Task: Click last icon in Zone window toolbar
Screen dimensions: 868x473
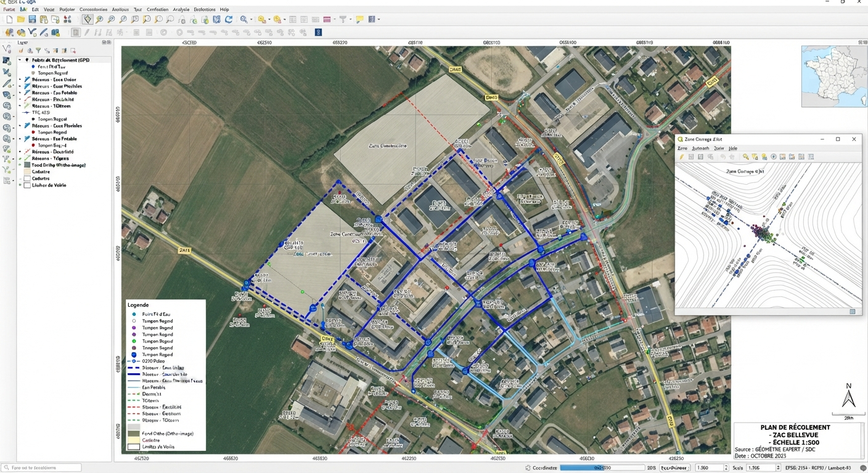Action: 811,157
